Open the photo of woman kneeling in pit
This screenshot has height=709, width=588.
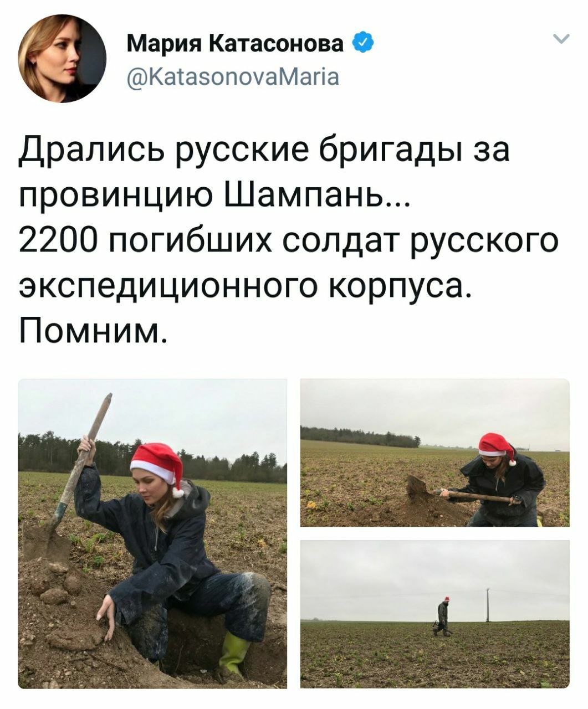(x=152, y=533)
